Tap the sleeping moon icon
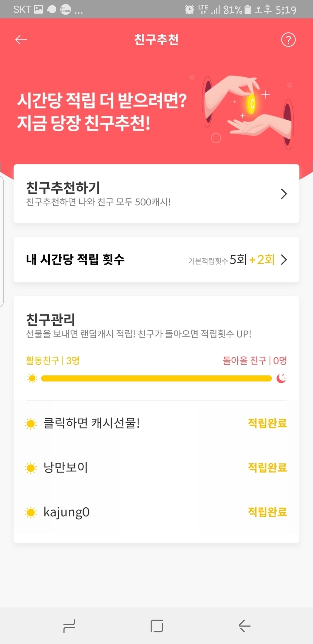 (281, 378)
